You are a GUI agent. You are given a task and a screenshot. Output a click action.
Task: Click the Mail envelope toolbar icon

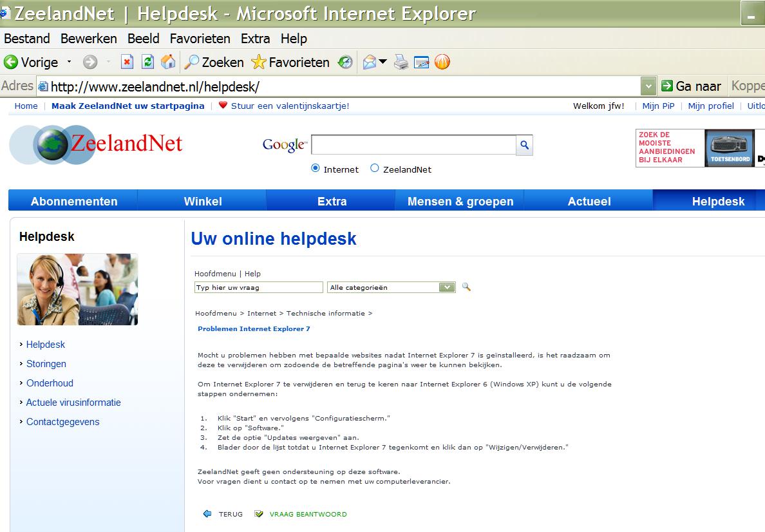coord(370,62)
